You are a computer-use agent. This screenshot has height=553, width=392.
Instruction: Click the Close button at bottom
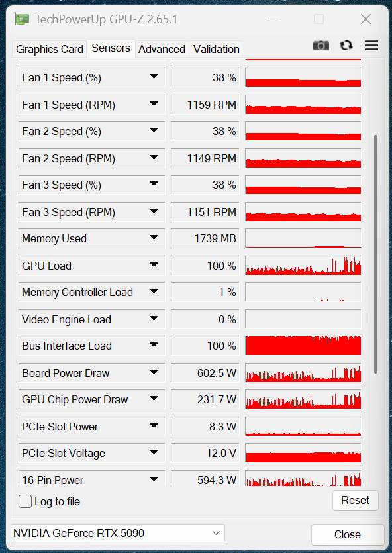[348, 534]
